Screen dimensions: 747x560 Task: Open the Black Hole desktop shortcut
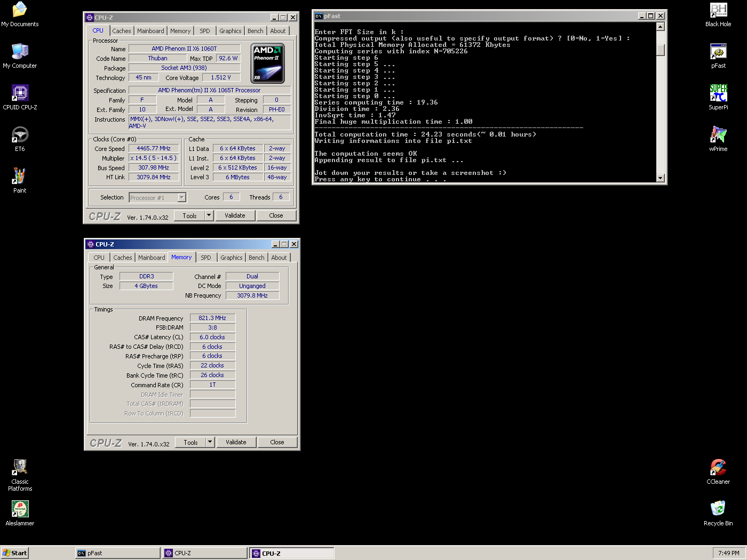pos(718,14)
